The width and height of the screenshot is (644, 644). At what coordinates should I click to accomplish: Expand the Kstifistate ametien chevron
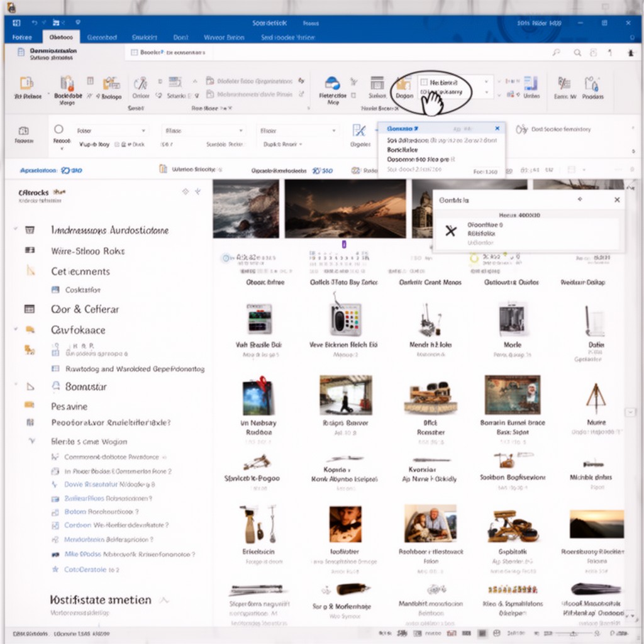(x=164, y=601)
